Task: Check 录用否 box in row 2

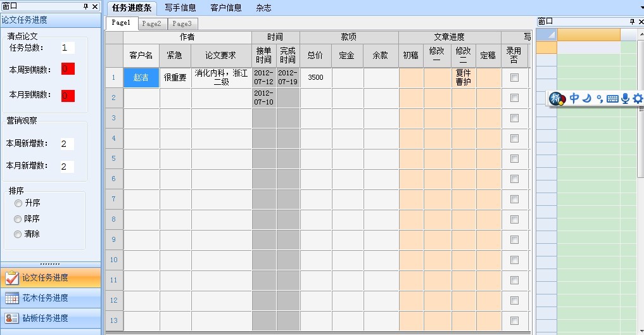Action: click(514, 98)
